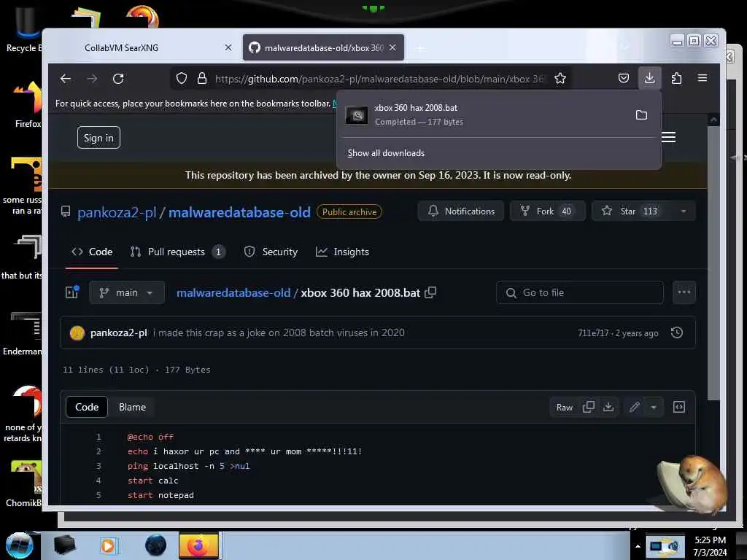Click '11 lines (11 loc) · 177 Bytes' text
Screen dimensions: 747x560
pyautogui.click(x=136, y=370)
